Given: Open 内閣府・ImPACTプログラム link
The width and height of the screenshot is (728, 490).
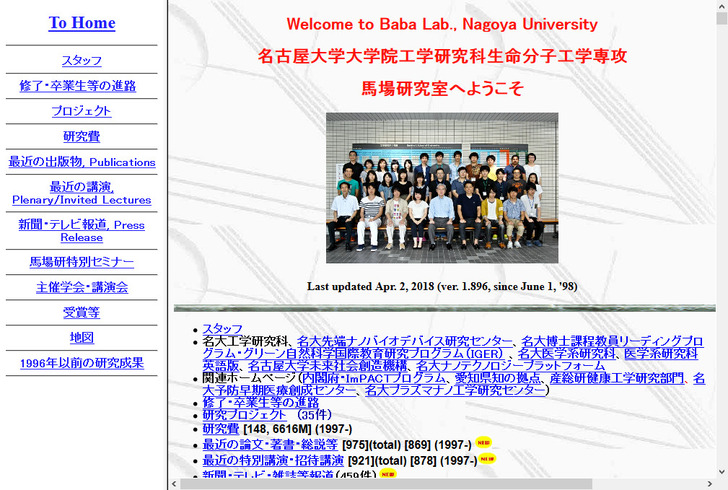Looking at the screenshot, I should pyautogui.click(x=372, y=378).
